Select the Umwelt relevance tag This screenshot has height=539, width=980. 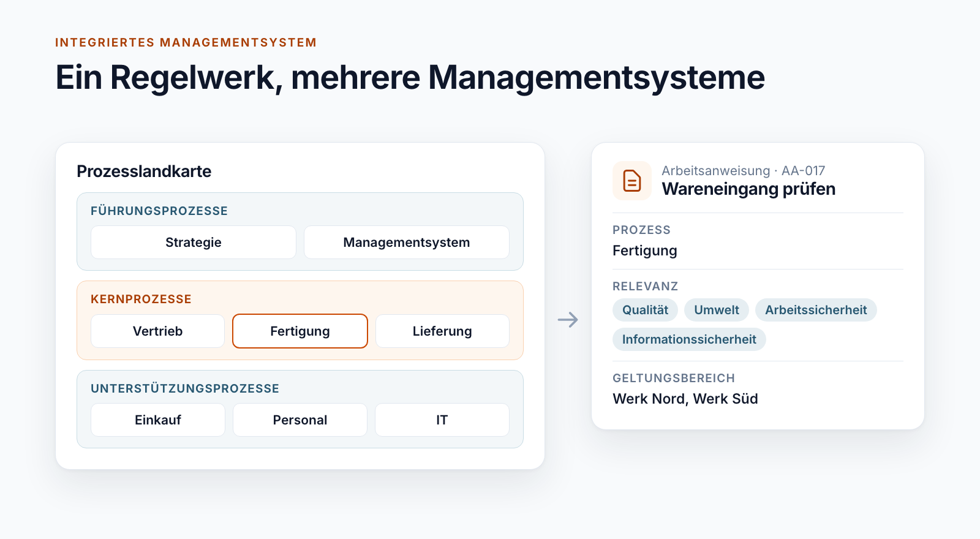pyautogui.click(x=717, y=310)
